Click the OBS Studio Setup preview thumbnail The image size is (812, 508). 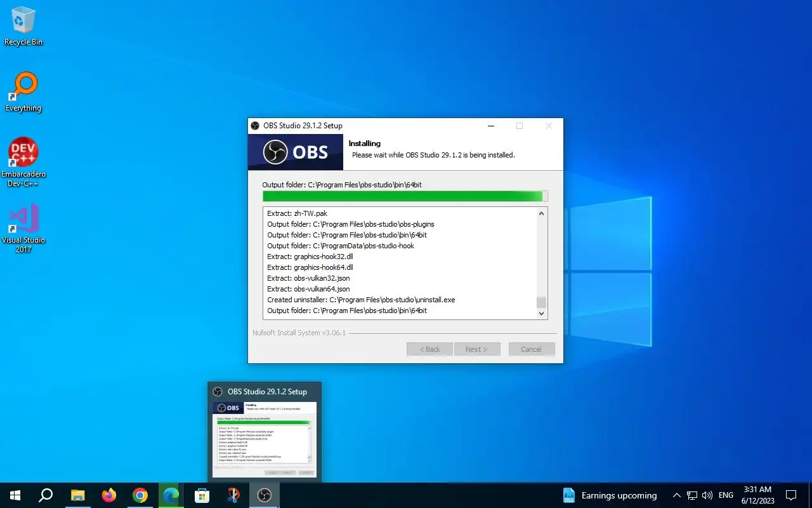pos(265,439)
